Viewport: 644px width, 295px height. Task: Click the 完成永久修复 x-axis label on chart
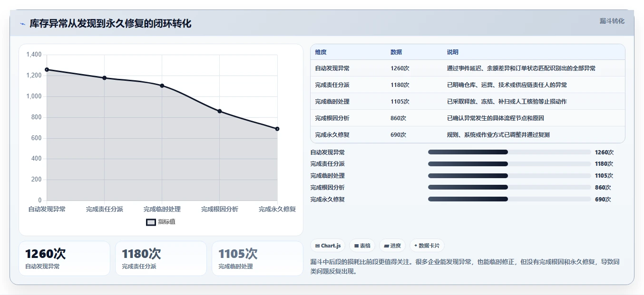point(277,209)
